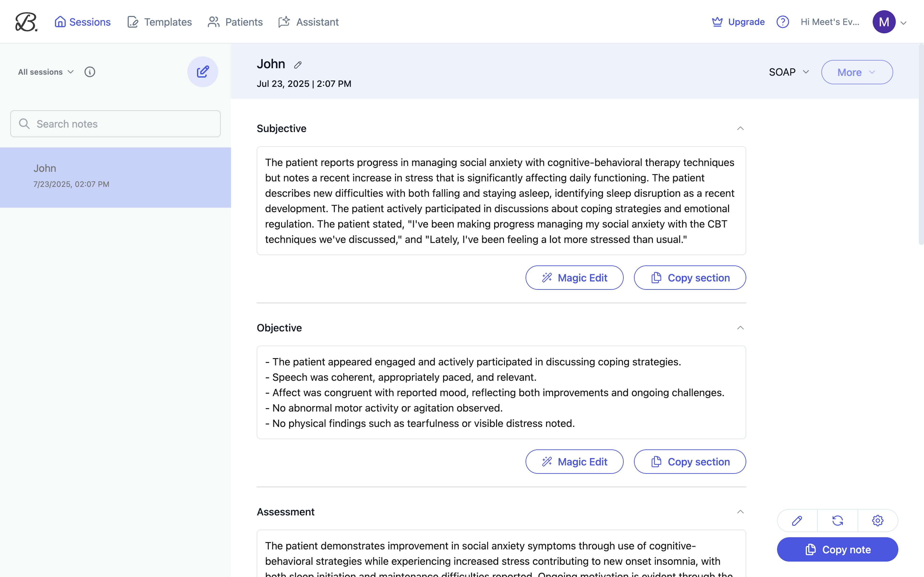Switch to the Templates section
This screenshot has width=924, height=577.
(x=159, y=22)
